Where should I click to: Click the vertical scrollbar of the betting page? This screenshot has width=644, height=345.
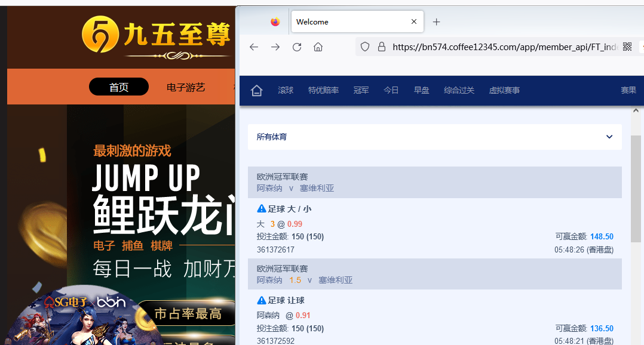tap(636, 179)
